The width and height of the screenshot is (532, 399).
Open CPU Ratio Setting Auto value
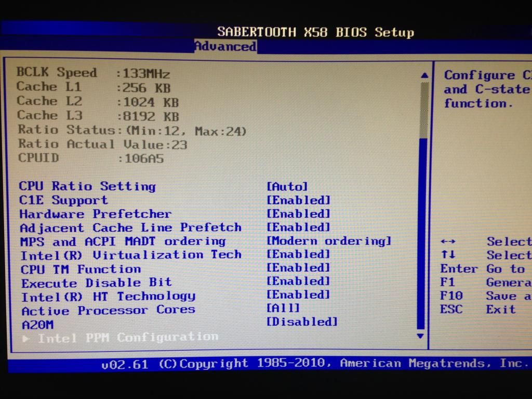pyautogui.click(x=287, y=187)
